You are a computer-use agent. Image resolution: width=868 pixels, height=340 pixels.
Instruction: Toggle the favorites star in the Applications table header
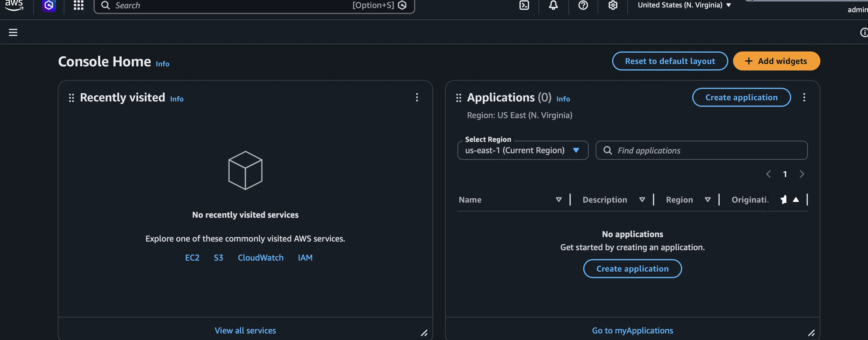783,199
